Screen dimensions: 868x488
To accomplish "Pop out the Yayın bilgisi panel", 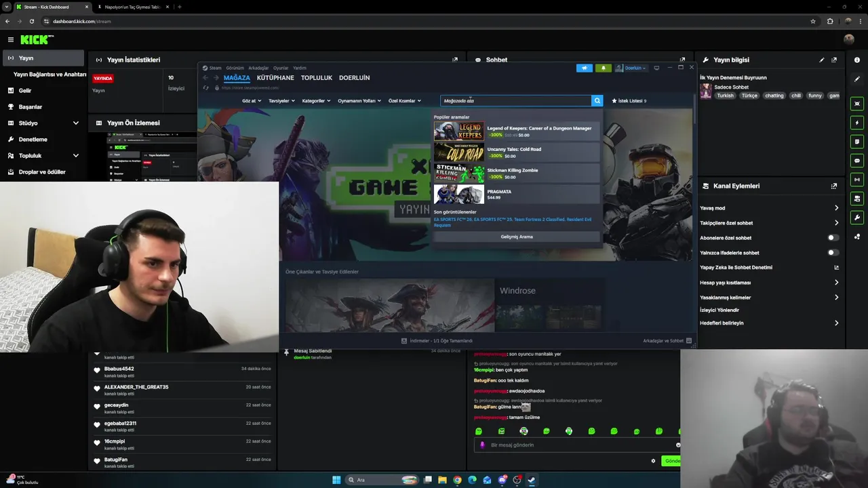I will [834, 60].
